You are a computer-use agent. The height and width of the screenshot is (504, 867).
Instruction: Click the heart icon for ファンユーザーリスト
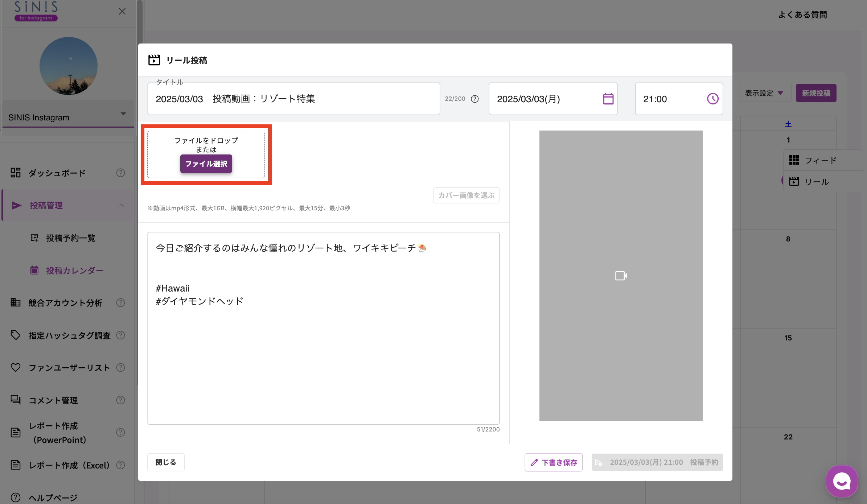click(15, 367)
